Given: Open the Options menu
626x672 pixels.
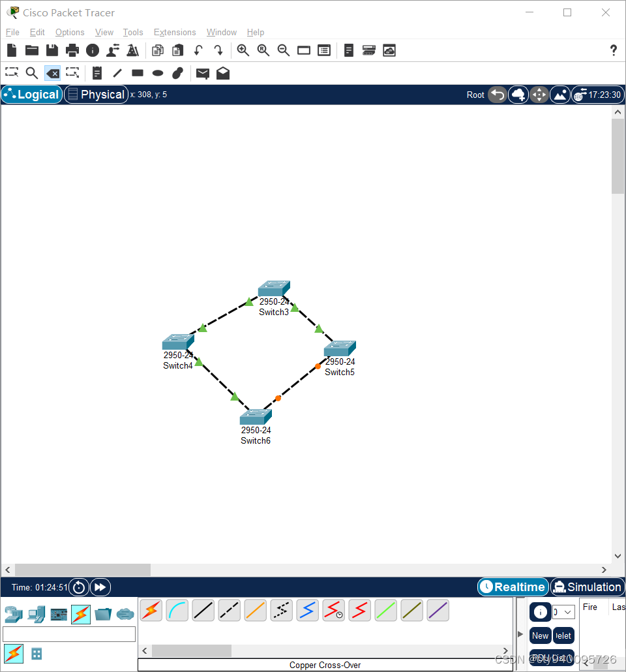Looking at the screenshot, I should point(70,32).
